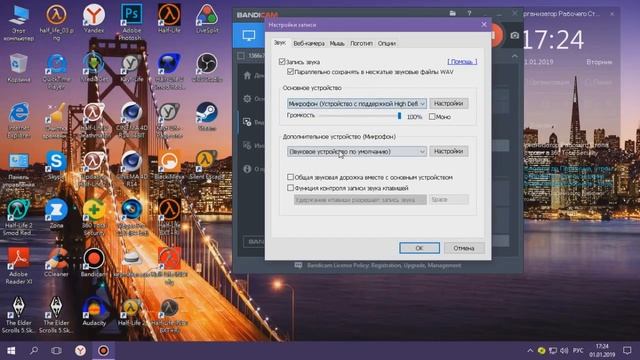The image size is (640, 360).
Task: Open OBS Studio desktop shortcut
Action: click(x=207, y=68)
